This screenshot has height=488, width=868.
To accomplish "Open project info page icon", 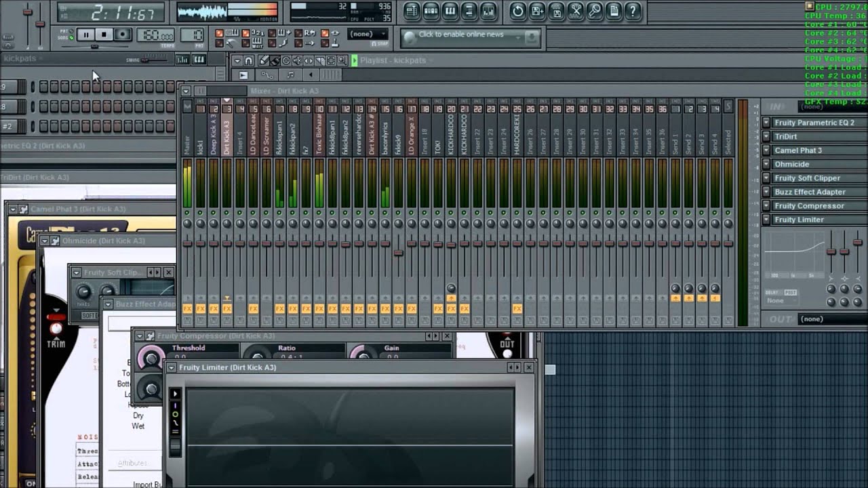I will (x=614, y=11).
